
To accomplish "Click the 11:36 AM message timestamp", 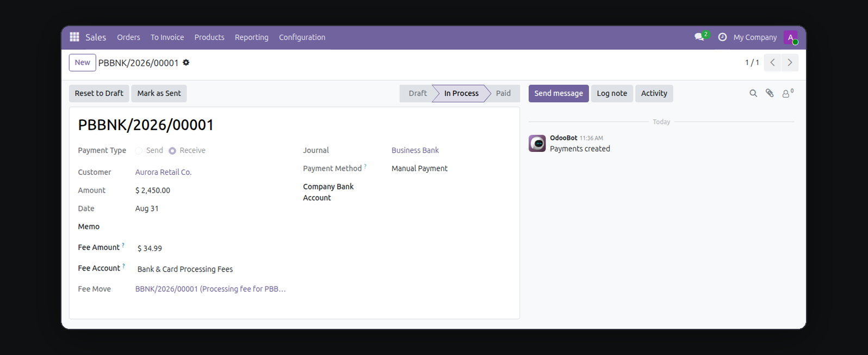I will tap(591, 138).
